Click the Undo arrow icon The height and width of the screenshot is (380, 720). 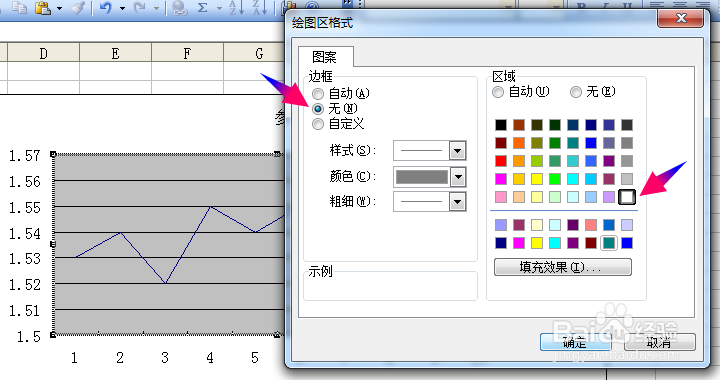106,7
